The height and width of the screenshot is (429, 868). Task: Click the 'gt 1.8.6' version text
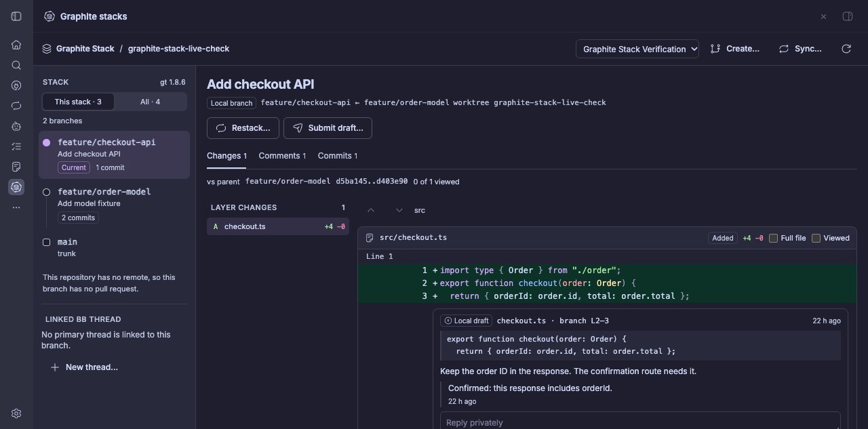172,82
